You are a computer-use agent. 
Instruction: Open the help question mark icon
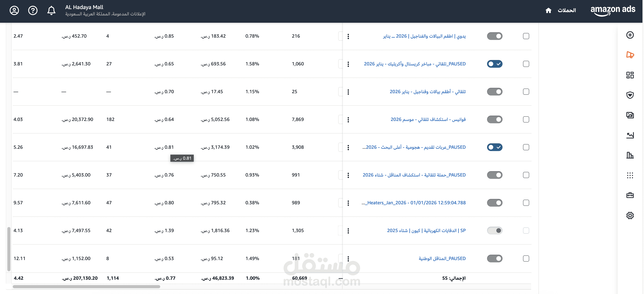click(33, 10)
